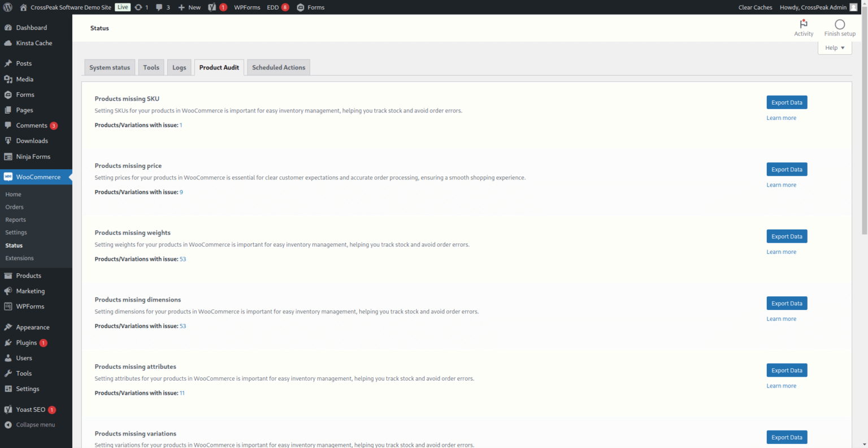
Task: Open the WordPress logo menu
Action: 7,7
